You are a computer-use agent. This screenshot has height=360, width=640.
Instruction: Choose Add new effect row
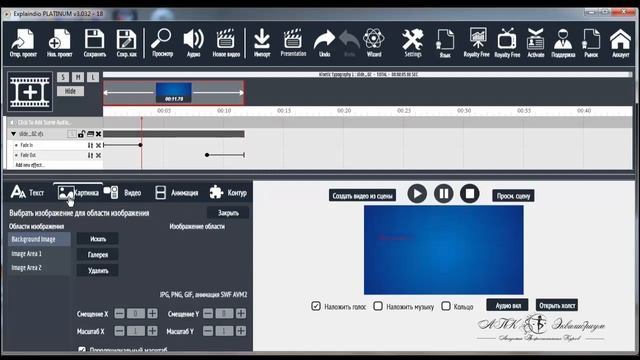point(30,165)
